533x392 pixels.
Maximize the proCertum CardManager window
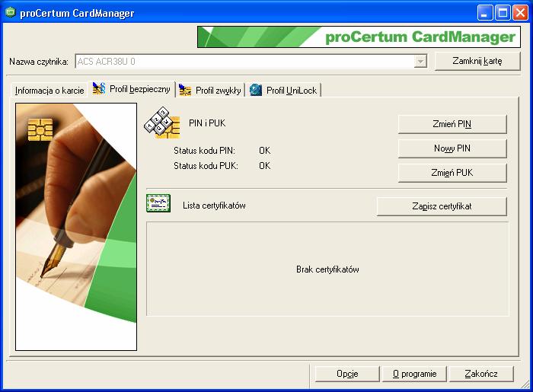(x=503, y=13)
